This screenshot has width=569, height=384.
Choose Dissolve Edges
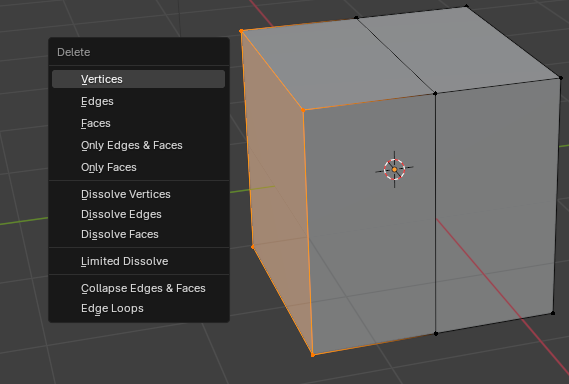138,214
